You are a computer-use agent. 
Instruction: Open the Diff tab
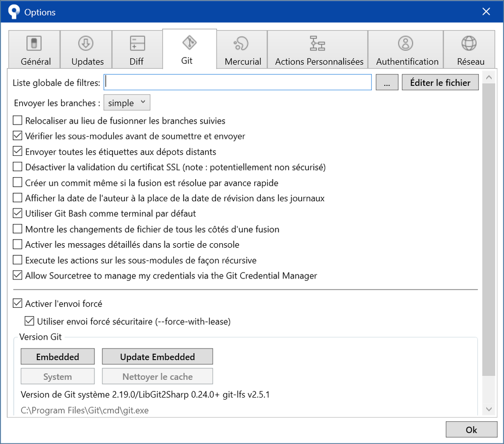137,49
